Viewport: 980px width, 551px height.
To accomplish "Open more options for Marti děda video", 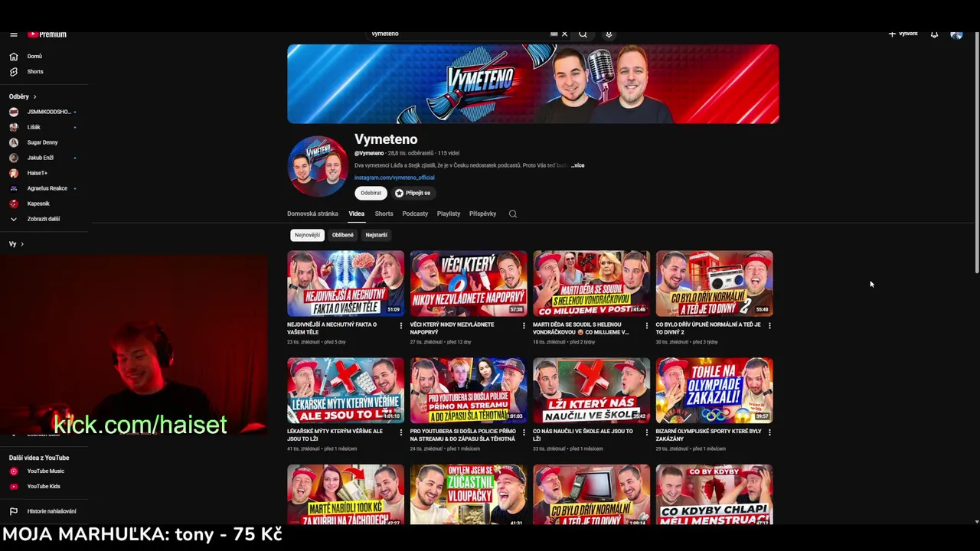I will 646,325.
